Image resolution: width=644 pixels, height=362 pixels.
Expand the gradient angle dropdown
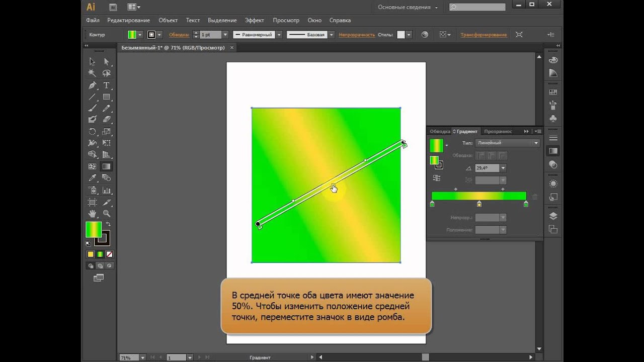tap(503, 168)
